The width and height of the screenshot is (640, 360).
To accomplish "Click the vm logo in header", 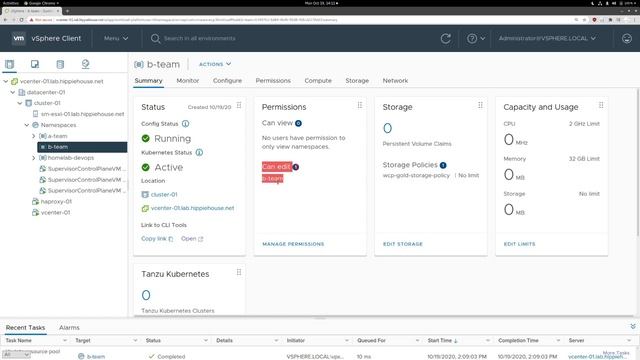I will [19, 38].
